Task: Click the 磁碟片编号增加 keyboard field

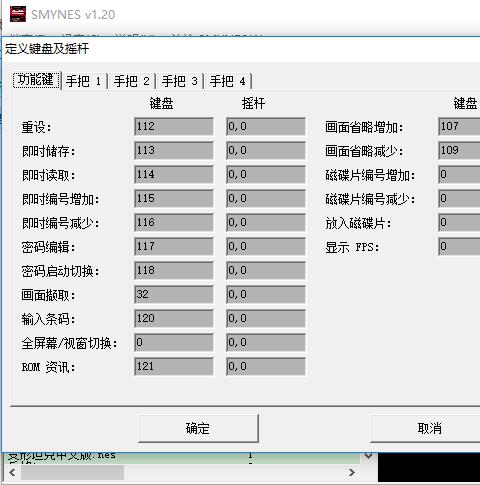Action: [459, 174]
